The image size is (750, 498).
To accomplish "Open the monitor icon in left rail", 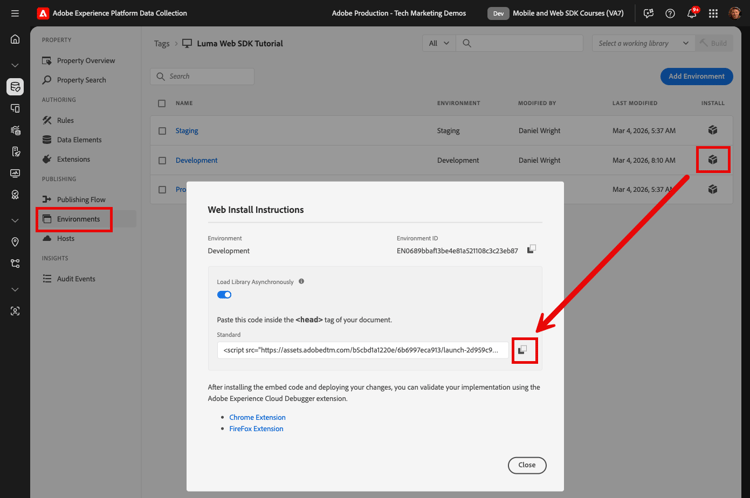I will pos(15,173).
